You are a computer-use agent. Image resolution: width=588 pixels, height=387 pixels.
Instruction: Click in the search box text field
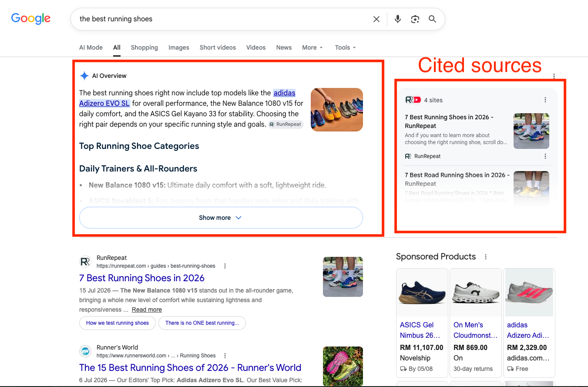222,19
